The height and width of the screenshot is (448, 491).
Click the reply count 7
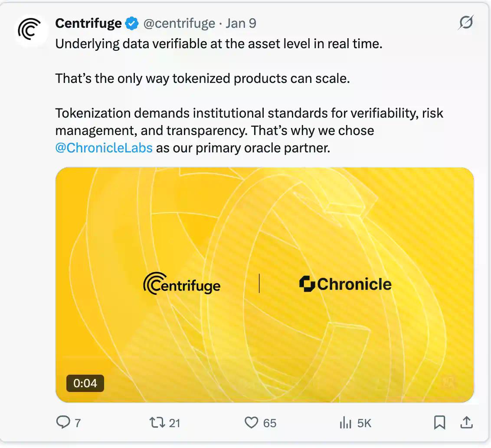[78, 423]
